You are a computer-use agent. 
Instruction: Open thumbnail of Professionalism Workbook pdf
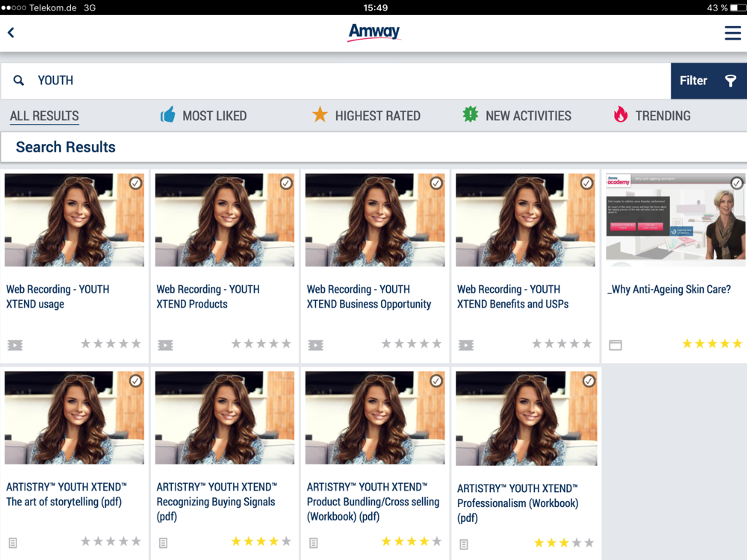click(x=526, y=419)
